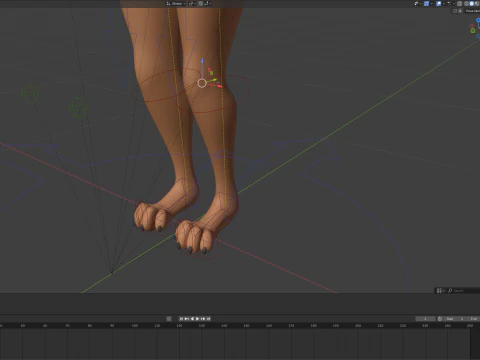
Task: Click the blue Z arrow of transform gizmo
Action: coord(202,61)
